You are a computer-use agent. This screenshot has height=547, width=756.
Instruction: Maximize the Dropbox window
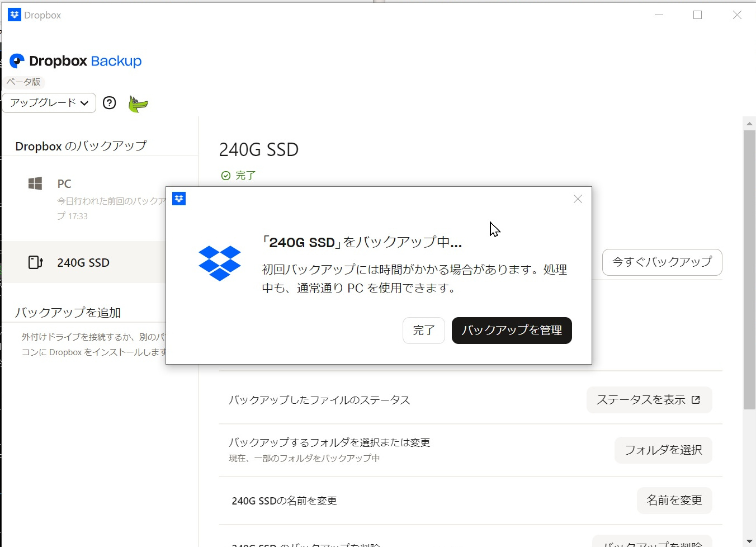tap(698, 15)
